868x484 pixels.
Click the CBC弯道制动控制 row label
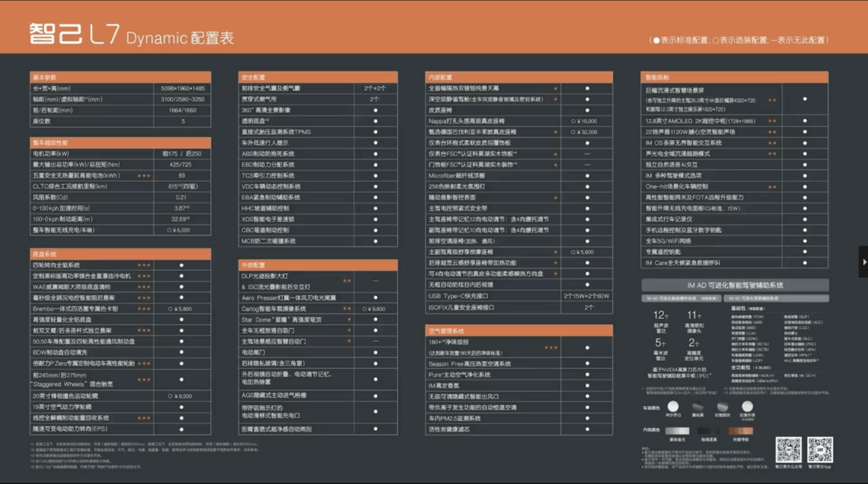pos(265,231)
